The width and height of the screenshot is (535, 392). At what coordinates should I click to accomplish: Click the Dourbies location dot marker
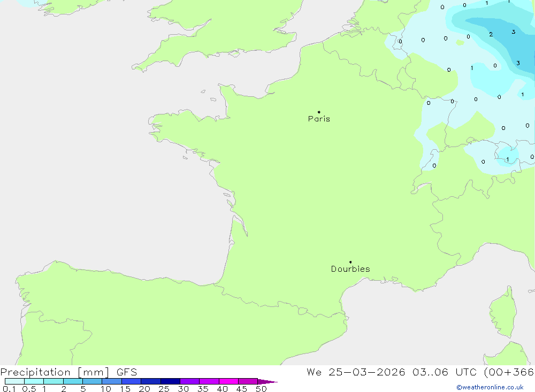(x=350, y=262)
